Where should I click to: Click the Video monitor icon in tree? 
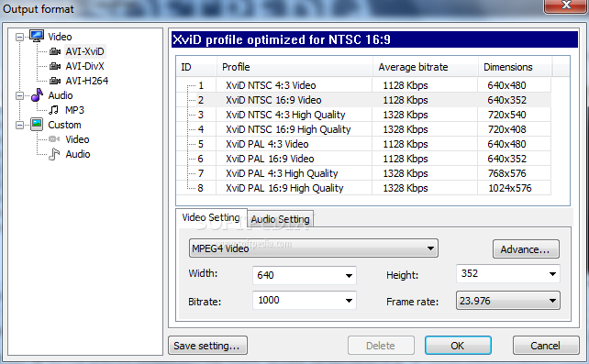pos(37,36)
